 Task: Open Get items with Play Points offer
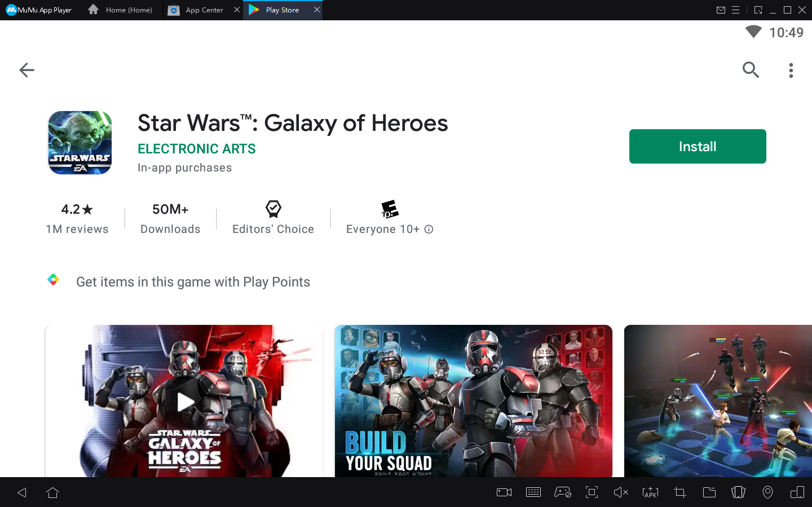click(193, 282)
